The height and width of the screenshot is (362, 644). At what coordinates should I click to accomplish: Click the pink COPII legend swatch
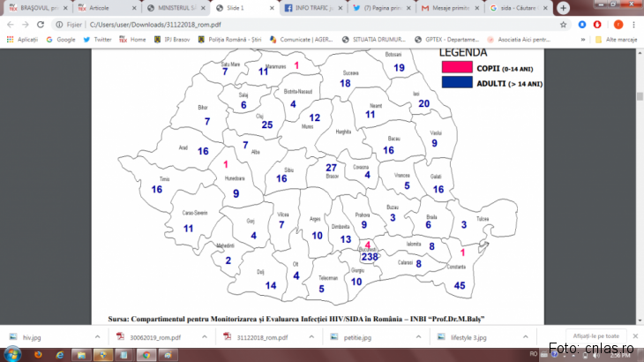(x=457, y=67)
